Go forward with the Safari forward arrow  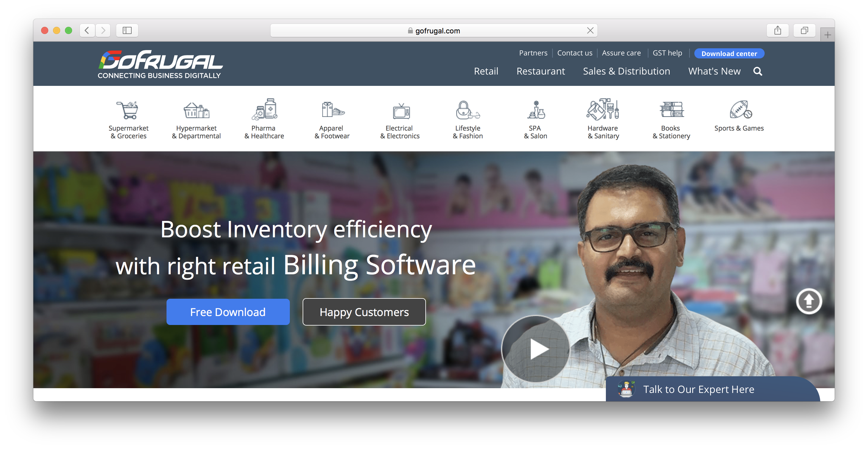click(103, 30)
